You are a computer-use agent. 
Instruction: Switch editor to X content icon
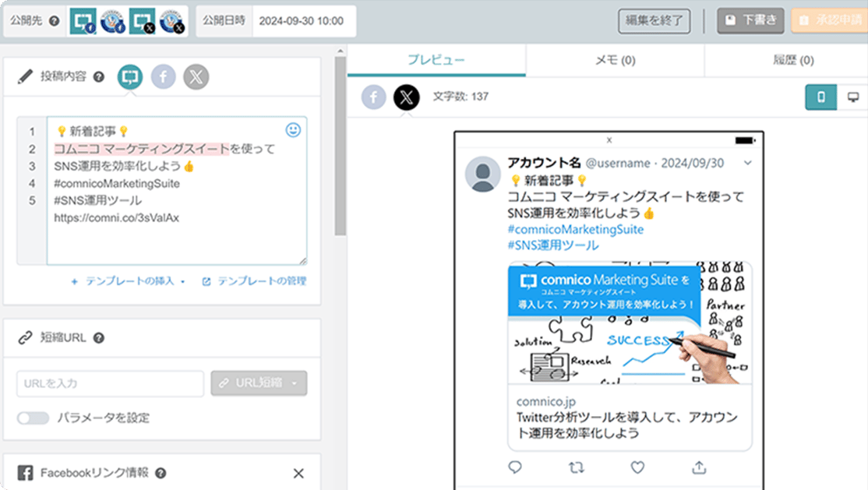point(196,76)
